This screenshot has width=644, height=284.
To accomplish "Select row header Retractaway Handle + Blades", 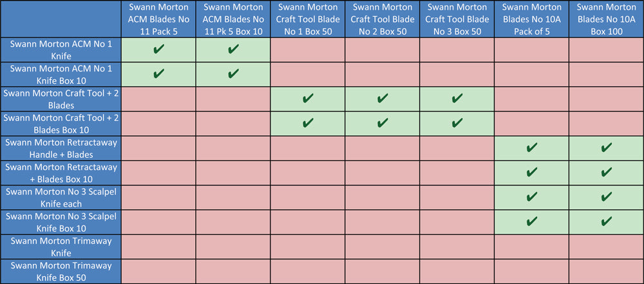I will (x=61, y=148).
